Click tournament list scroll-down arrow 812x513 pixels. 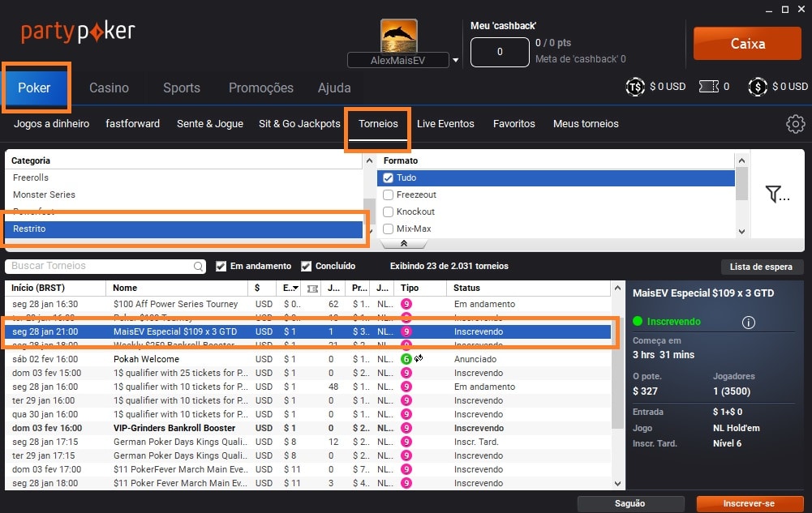[x=617, y=484]
